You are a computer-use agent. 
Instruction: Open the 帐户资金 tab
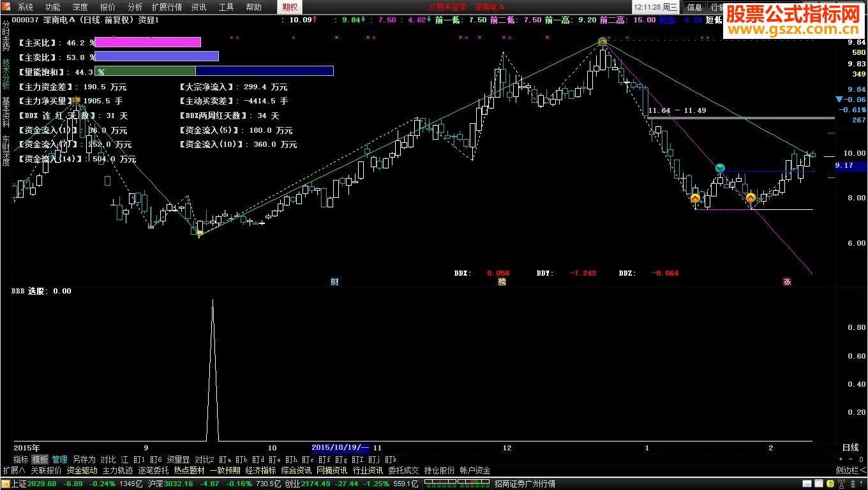pos(475,470)
